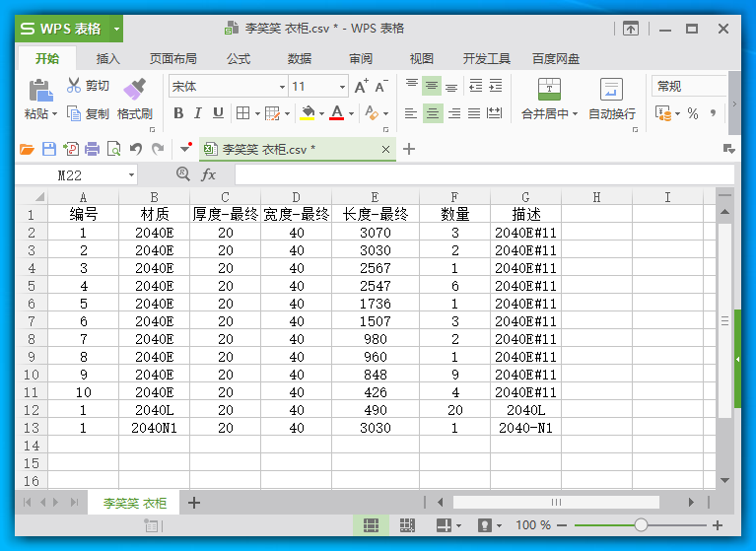Select cell G13 containing 2040-N1
This screenshot has width=756, height=551.
(525, 428)
